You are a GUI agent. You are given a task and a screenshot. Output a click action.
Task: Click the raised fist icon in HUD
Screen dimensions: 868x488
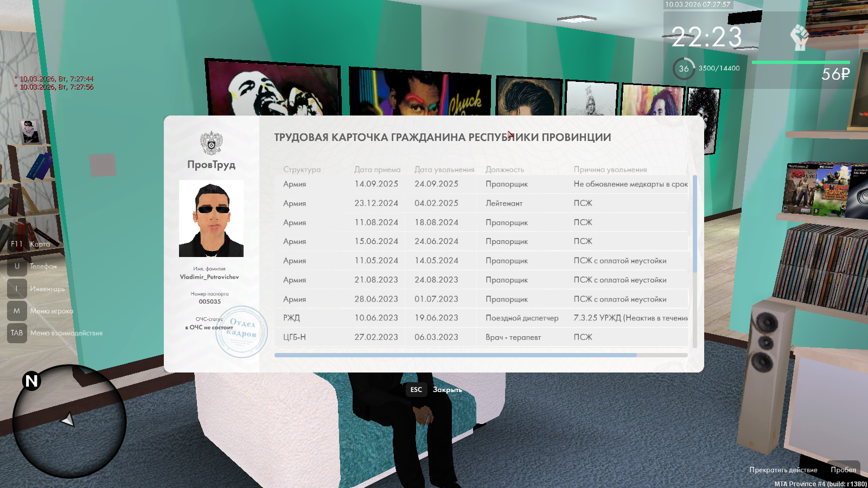coord(799,37)
